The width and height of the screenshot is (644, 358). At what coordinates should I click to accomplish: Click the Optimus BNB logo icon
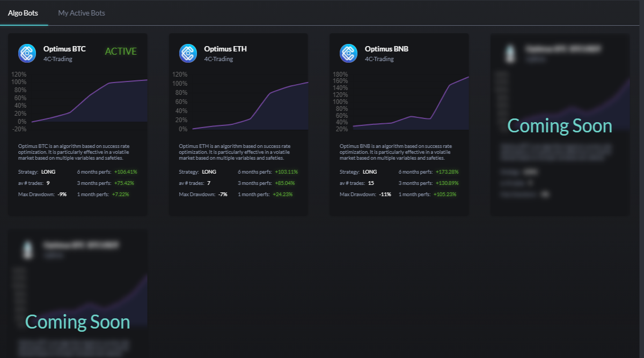pos(348,53)
